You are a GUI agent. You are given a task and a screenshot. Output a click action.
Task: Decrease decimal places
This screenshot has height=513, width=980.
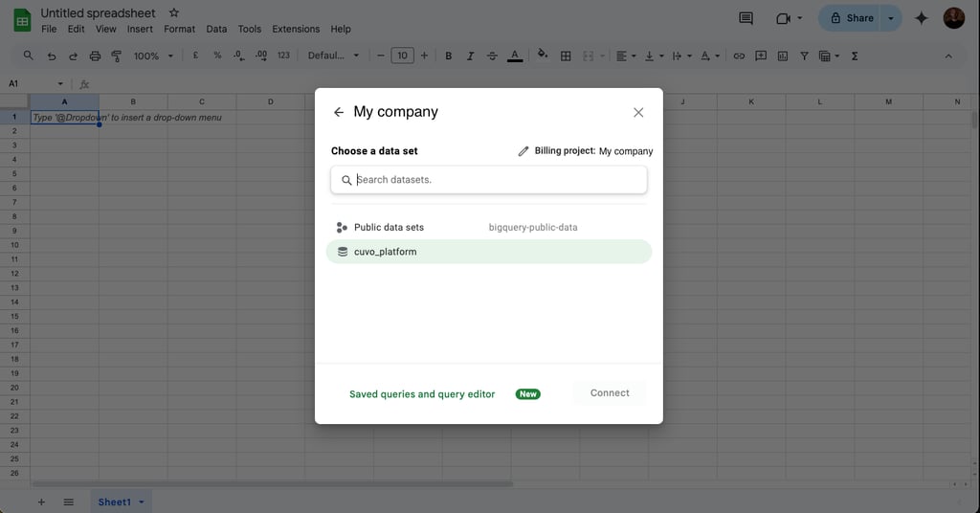[238, 56]
